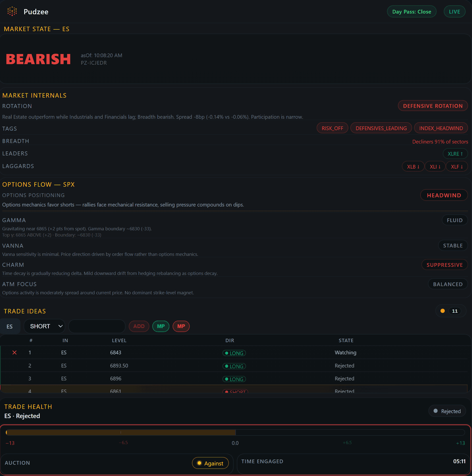Click the Day Pass: Close button

[x=412, y=11]
